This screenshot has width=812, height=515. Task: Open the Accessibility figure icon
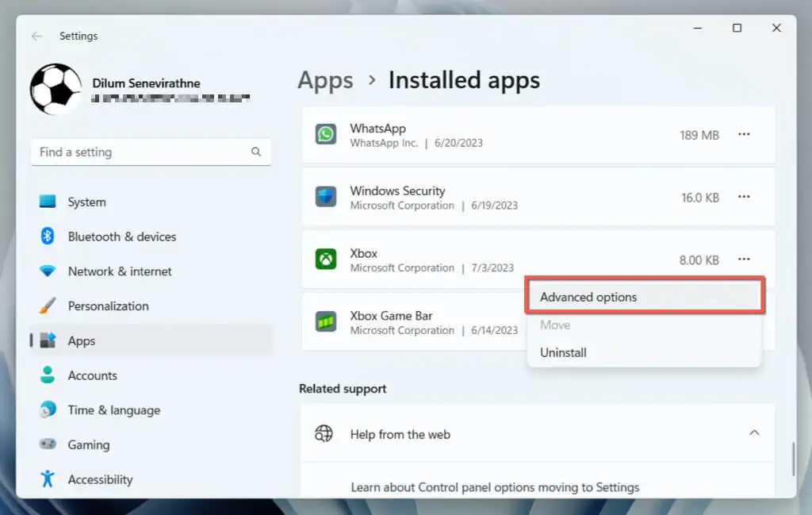click(48, 478)
